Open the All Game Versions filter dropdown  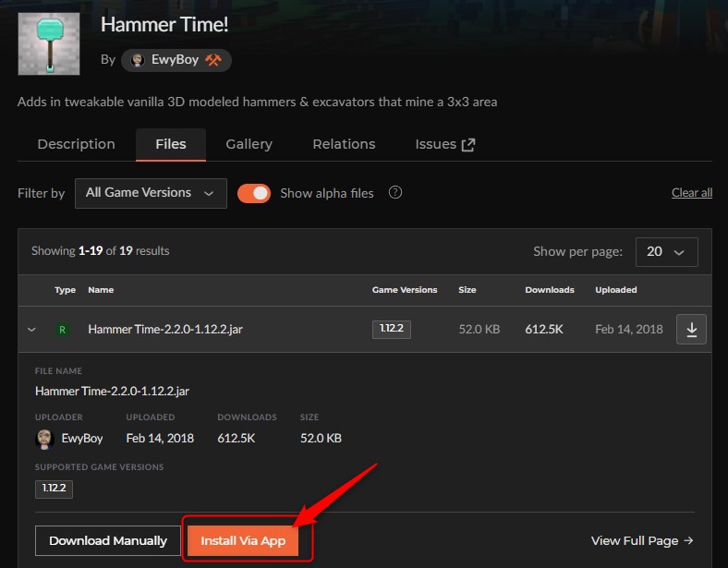[x=151, y=193]
